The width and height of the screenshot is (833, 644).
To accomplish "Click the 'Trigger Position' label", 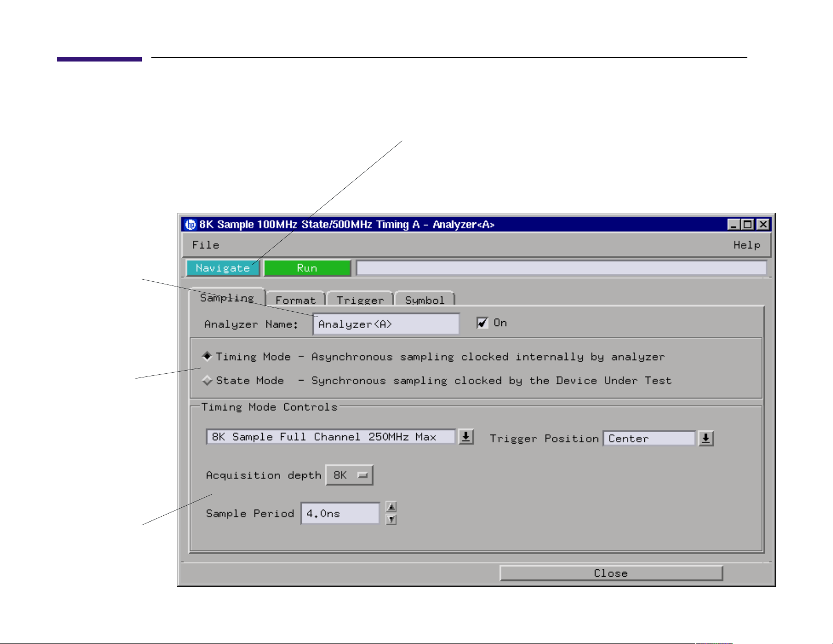I will 544,438.
